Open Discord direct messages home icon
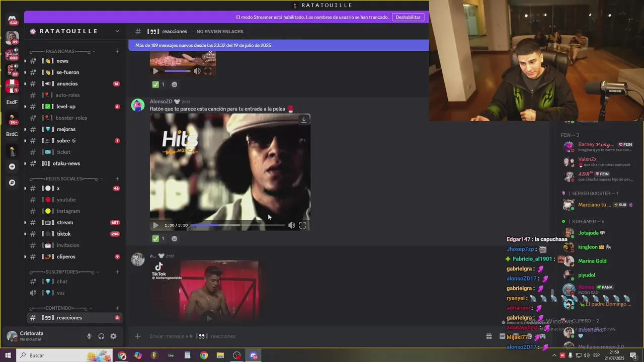Image resolution: width=644 pixels, height=362 pixels. click(12, 19)
